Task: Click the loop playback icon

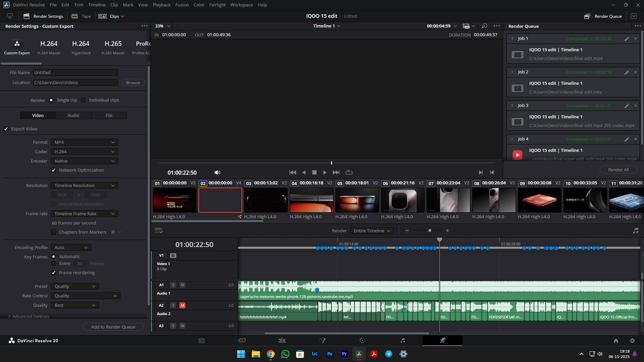Action: point(349,172)
